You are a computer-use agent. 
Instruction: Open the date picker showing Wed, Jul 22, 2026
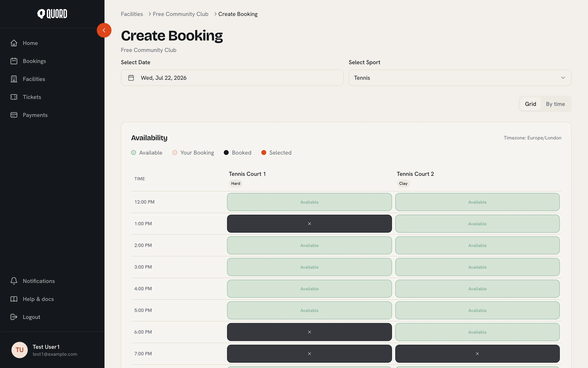[x=232, y=78]
